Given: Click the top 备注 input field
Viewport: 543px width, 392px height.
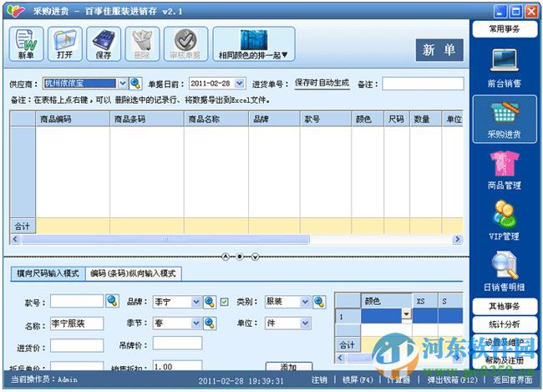Looking at the screenshot, I should pyautogui.click(x=423, y=84).
